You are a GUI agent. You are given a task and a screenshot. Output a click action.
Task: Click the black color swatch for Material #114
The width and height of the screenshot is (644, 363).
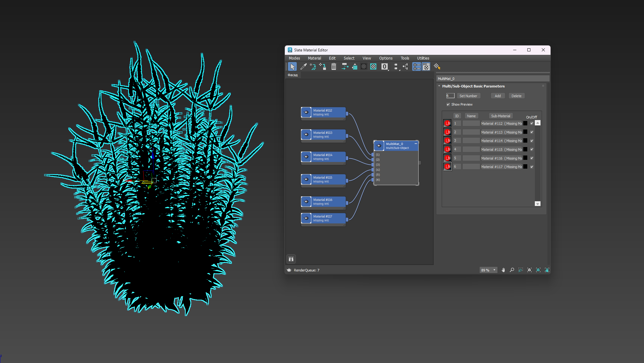click(525, 141)
